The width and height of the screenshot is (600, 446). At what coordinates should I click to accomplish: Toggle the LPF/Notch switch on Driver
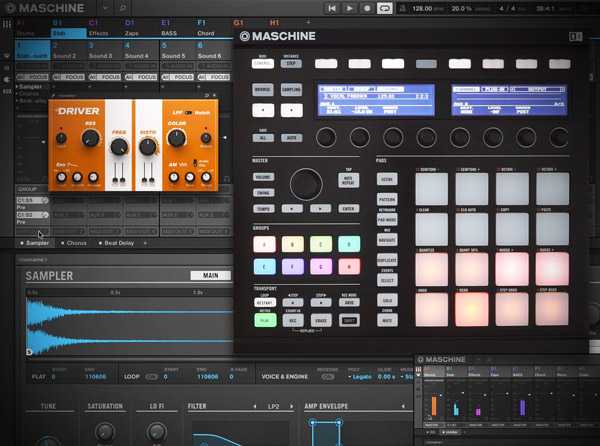[188, 112]
